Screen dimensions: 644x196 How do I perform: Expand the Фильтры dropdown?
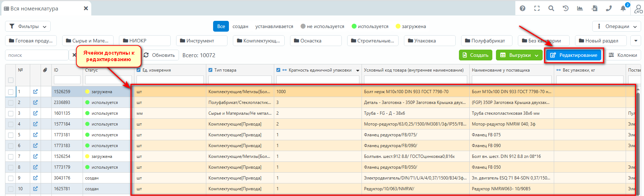(x=28, y=26)
